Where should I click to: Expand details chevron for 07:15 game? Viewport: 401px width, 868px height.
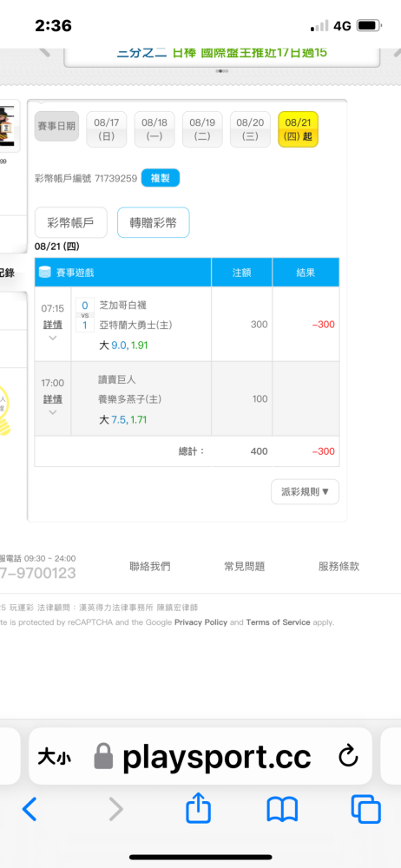point(53,338)
